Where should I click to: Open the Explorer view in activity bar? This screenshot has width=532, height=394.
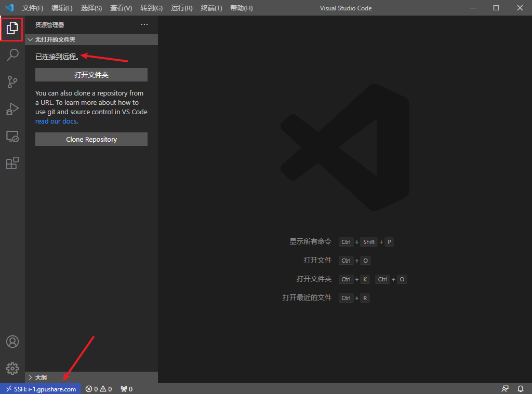[x=12, y=28]
